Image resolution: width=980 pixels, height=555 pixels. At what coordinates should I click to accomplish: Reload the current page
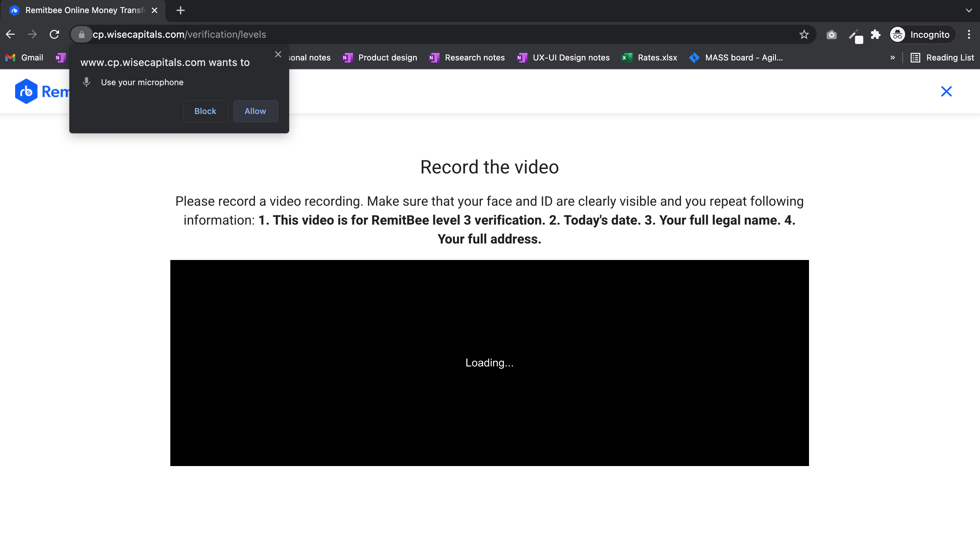[55, 34]
